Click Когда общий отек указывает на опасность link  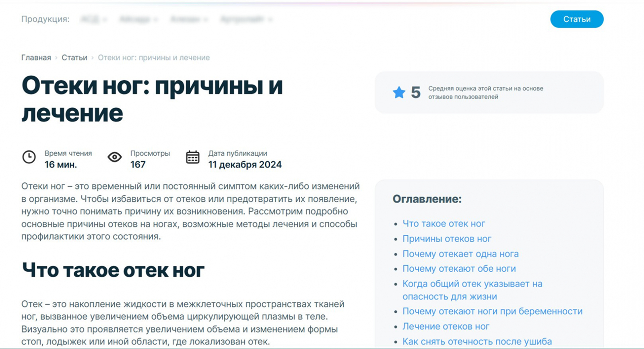pyautogui.click(x=473, y=290)
